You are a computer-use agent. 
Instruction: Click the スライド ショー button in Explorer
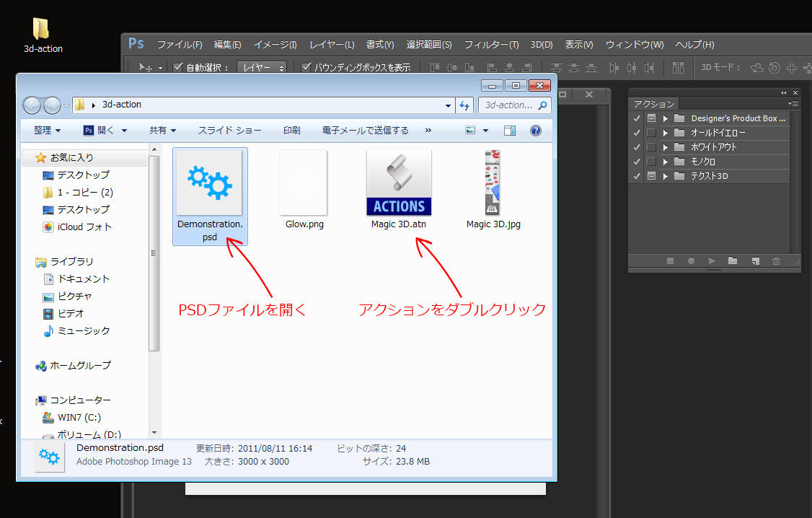pyautogui.click(x=229, y=131)
